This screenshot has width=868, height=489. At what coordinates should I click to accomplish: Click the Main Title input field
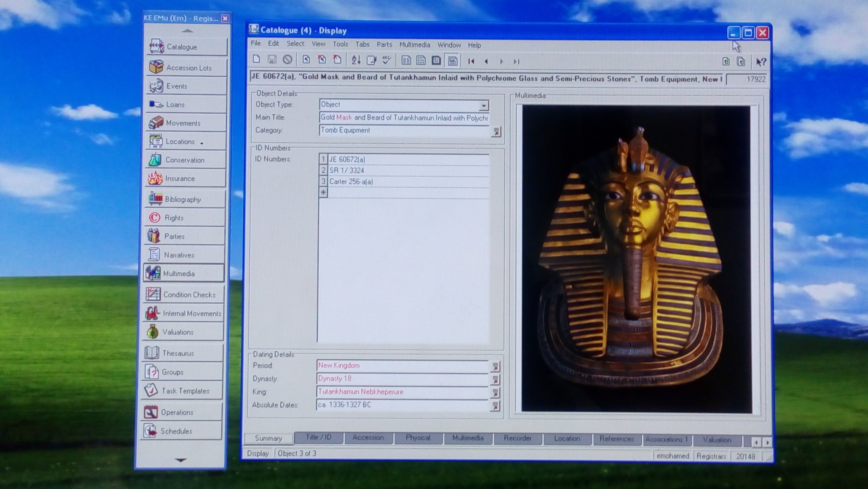404,118
